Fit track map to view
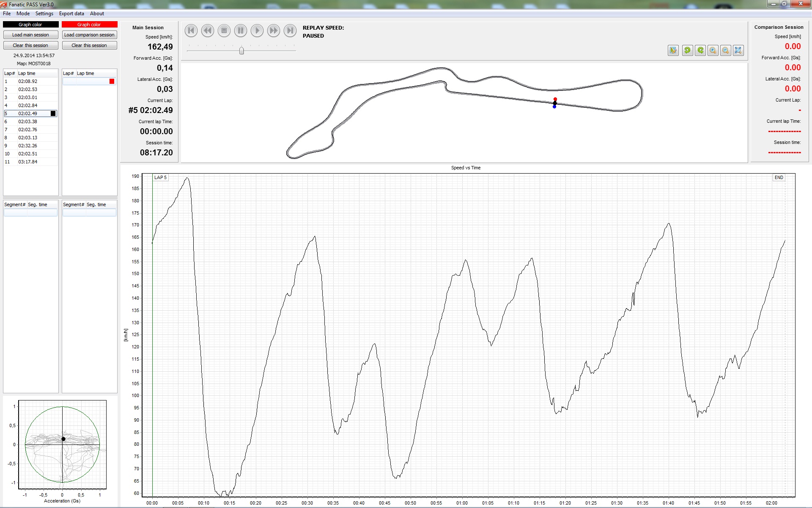 738,50
